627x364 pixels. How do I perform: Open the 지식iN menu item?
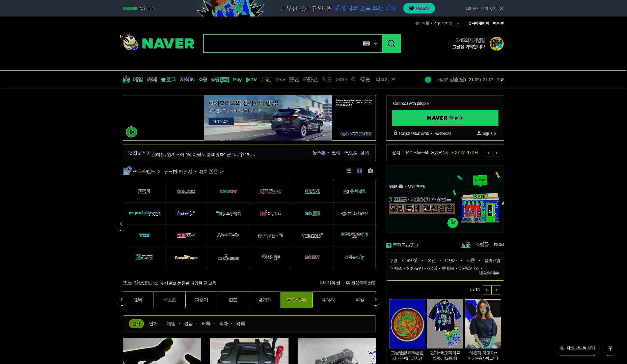[187, 80]
